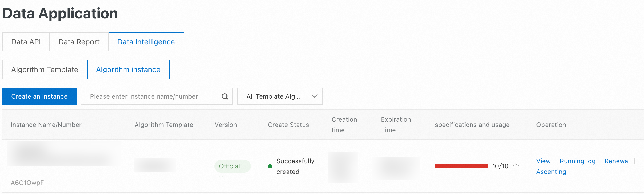Image resolution: width=644 pixels, height=194 pixels.
Task: Click the Create an instance button
Action: click(x=39, y=96)
